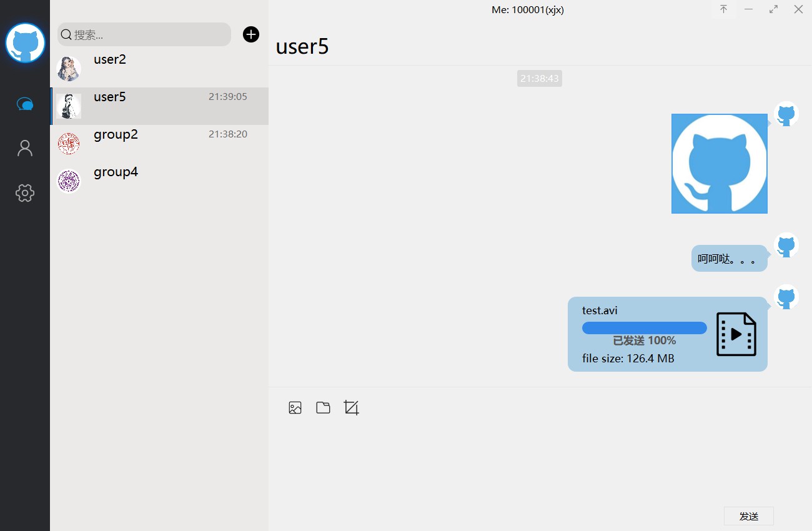Click user5's avatar picture
Viewport: 812px width, 531px height.
[69, 106]
